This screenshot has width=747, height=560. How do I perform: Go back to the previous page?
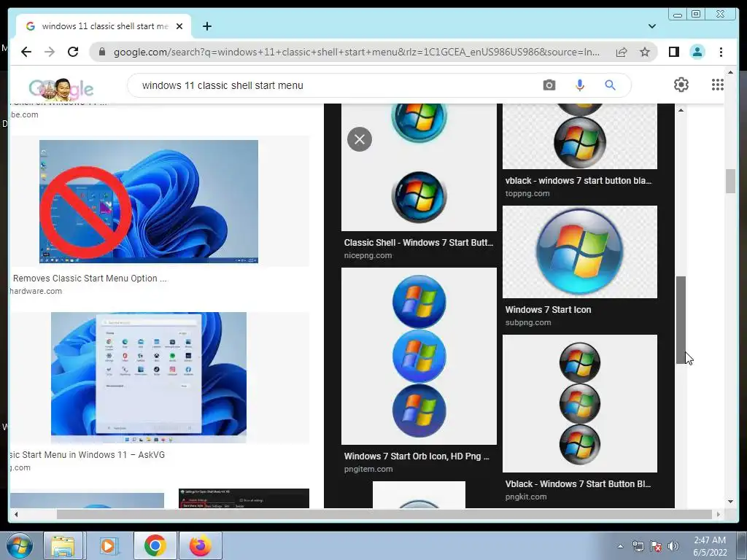[x=26, y=52]
